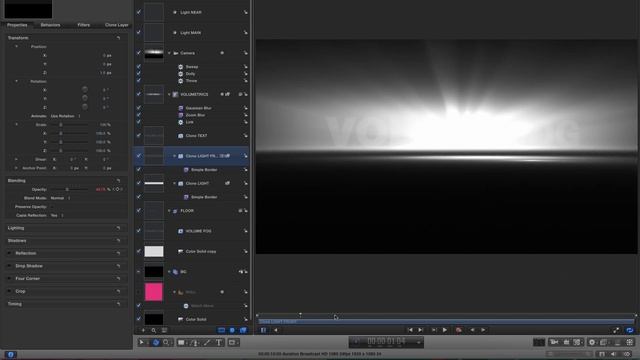Toggle the canvas full-screen player icon
640x360 pixels.
pos(616,330)
